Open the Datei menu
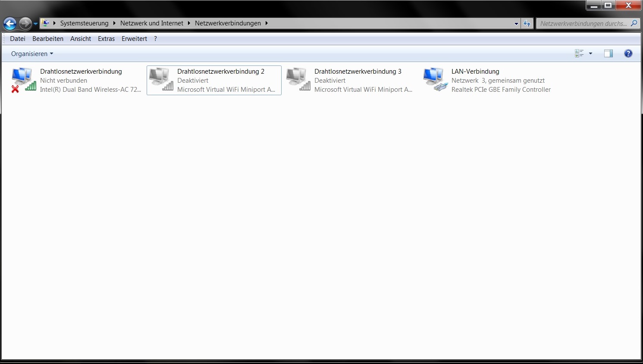643x364 pixels. 18,39
